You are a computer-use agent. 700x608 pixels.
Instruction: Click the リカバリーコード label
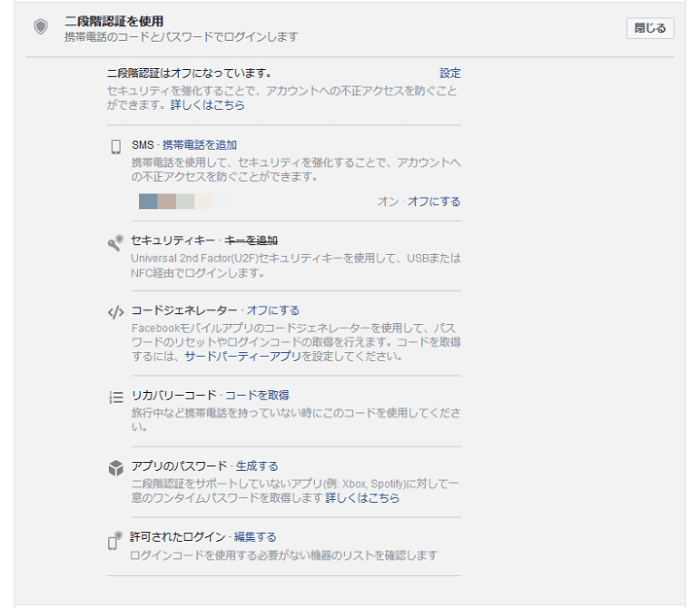click(174, 395)
